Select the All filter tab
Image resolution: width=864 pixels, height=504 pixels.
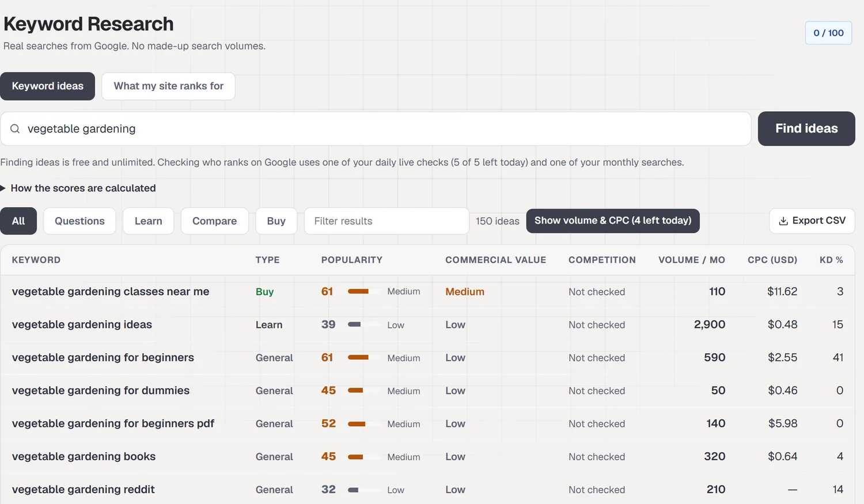tap(18, 221)
